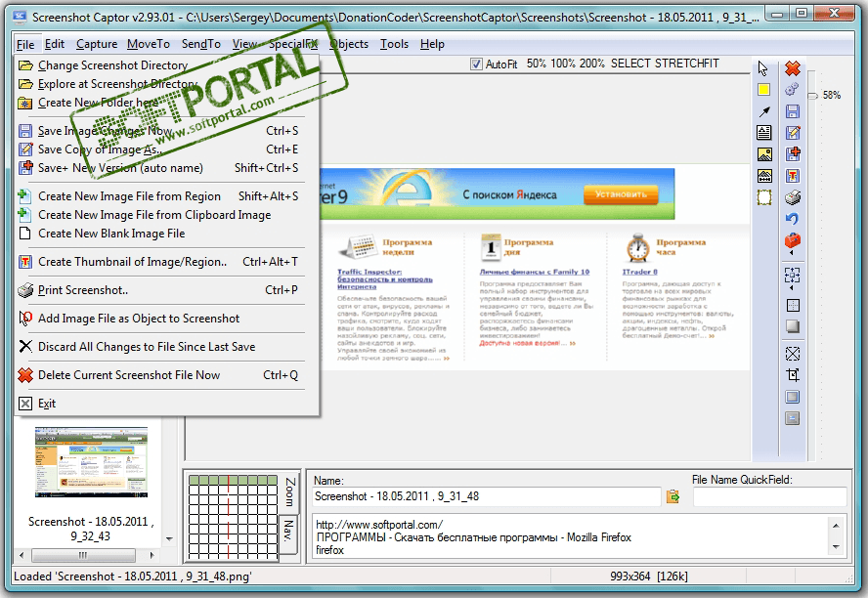
Task: Select the image object tool
Action: click(x=764, y=154)
